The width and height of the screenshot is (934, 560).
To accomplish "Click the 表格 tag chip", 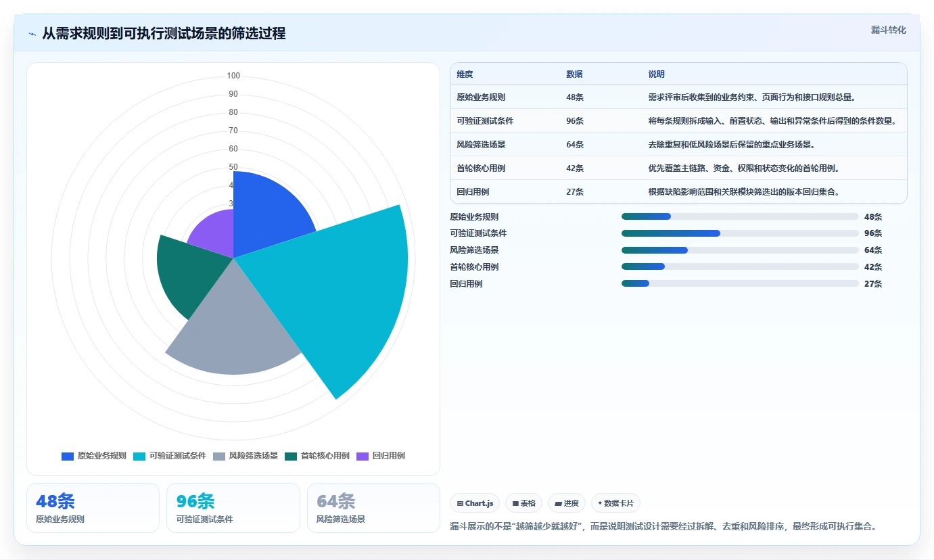I will (524, 503).
